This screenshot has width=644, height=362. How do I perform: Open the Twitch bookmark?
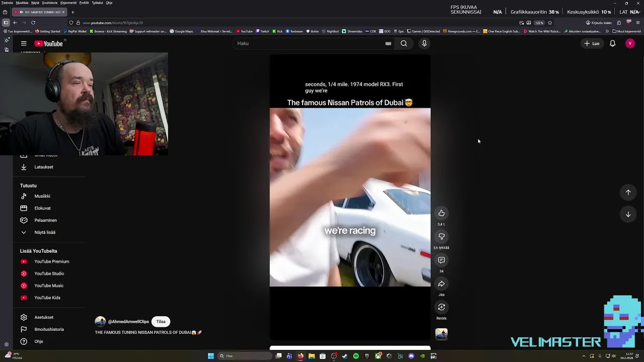[262, 31]
